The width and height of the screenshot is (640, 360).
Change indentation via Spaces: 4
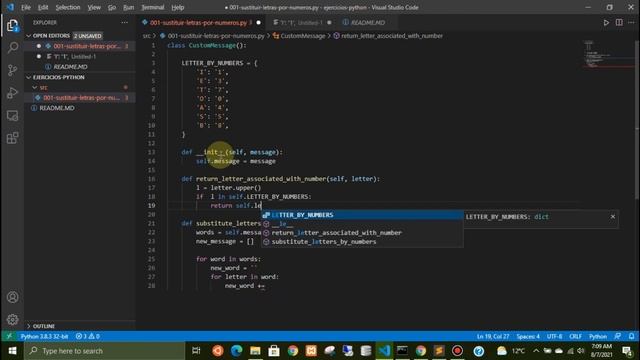click(528, 336)
